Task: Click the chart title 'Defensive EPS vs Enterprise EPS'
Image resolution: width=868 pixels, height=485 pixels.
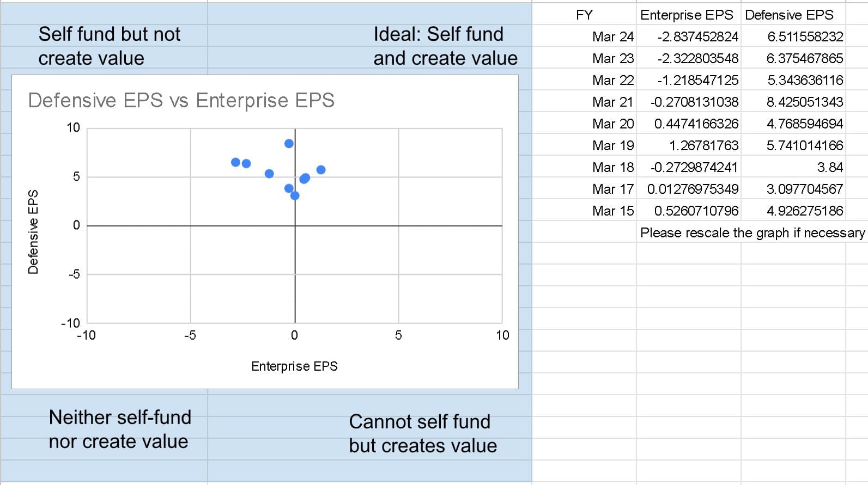Action: coord(181,101)
